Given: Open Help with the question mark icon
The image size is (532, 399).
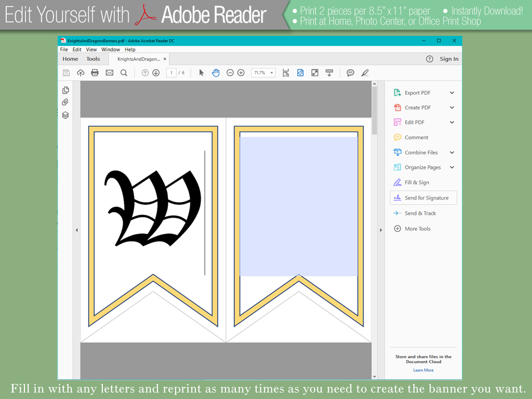Looking at the screenshot, I should point(430,59).
